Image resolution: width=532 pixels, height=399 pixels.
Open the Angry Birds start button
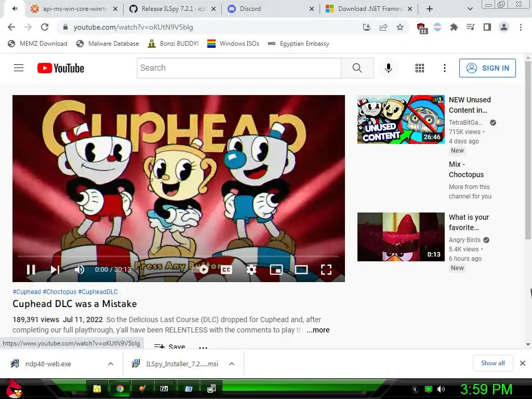click(x=14, y=389)
